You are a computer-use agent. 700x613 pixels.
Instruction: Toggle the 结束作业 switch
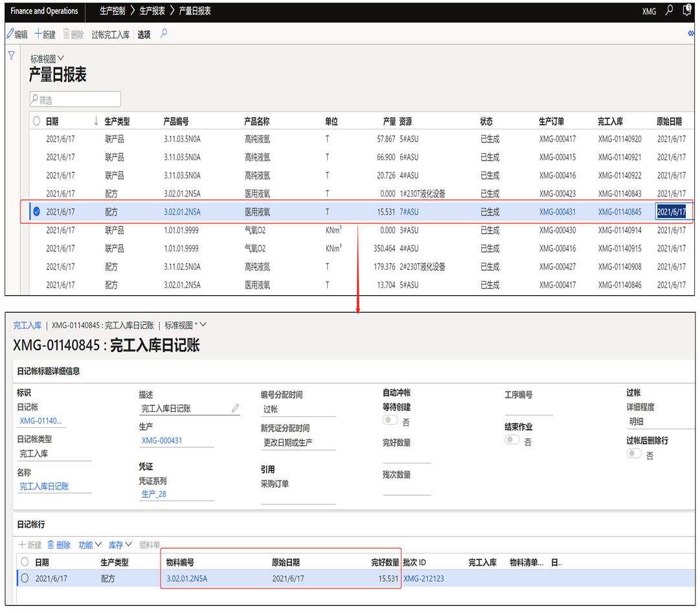pos(512,440)
